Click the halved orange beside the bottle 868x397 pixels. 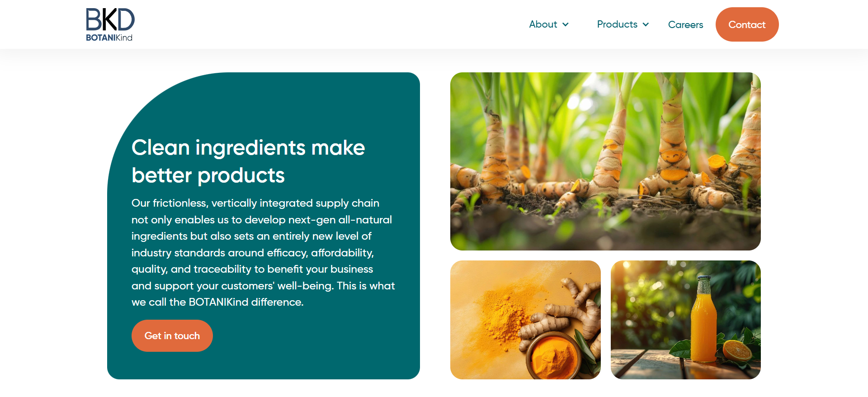[x=737, y=350]
